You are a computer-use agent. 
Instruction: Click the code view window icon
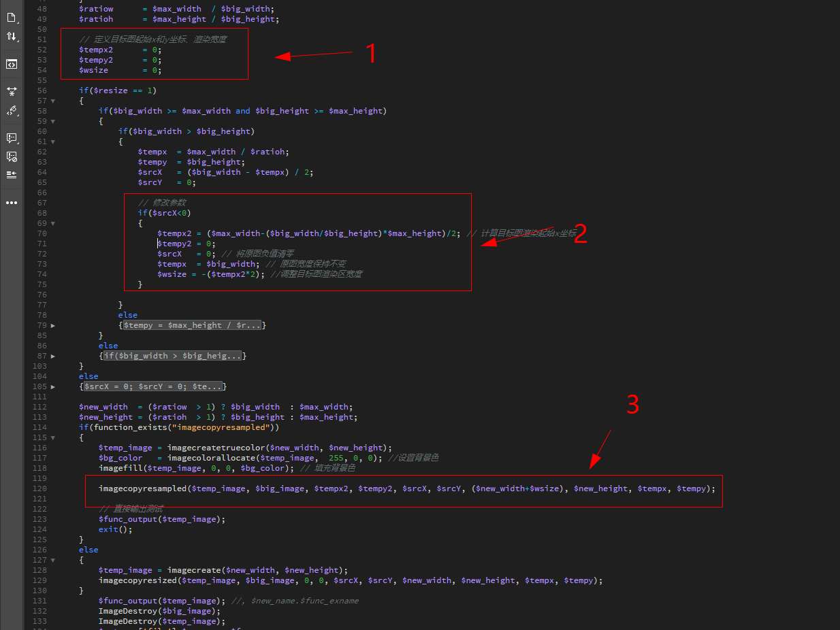pyautogui.click(x=12, y=64)
